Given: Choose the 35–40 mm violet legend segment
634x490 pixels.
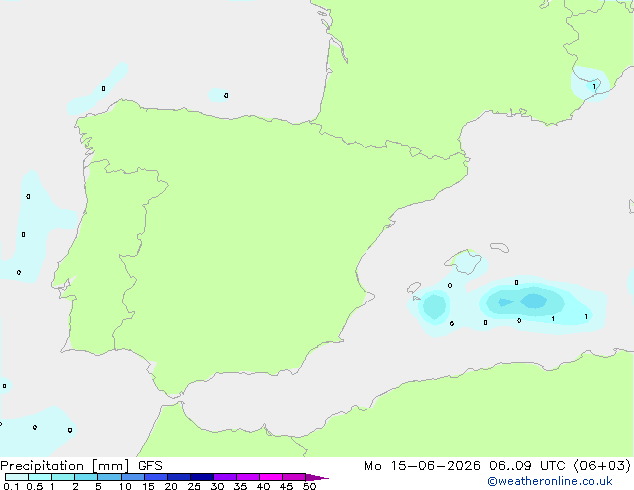Looking at the screenshot, I should tap(248, 477).
